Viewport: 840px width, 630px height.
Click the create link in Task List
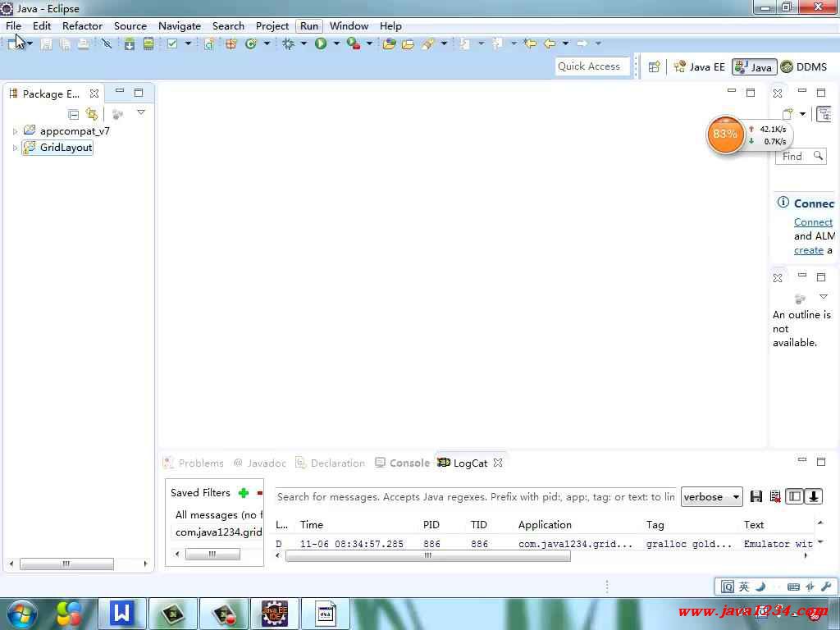808,250
